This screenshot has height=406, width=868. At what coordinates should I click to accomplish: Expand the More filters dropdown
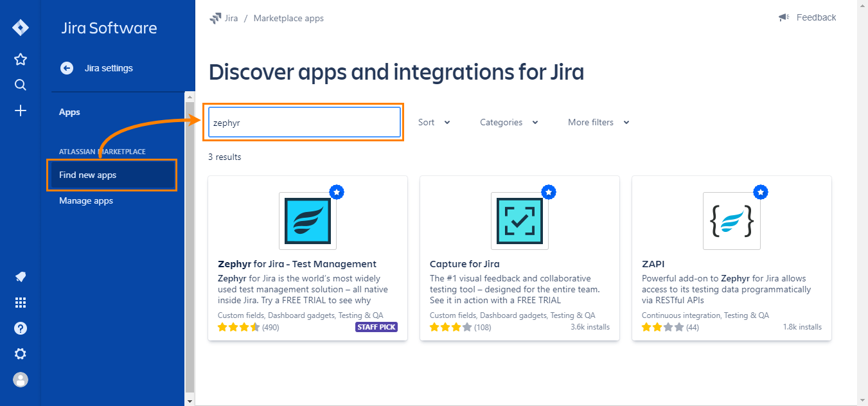[599, 122]
